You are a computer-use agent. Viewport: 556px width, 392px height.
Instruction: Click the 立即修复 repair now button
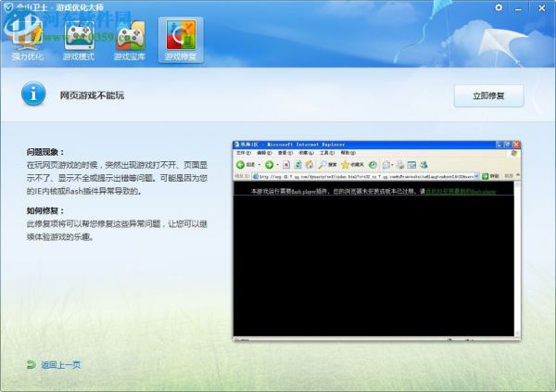(x=488, y=95)
